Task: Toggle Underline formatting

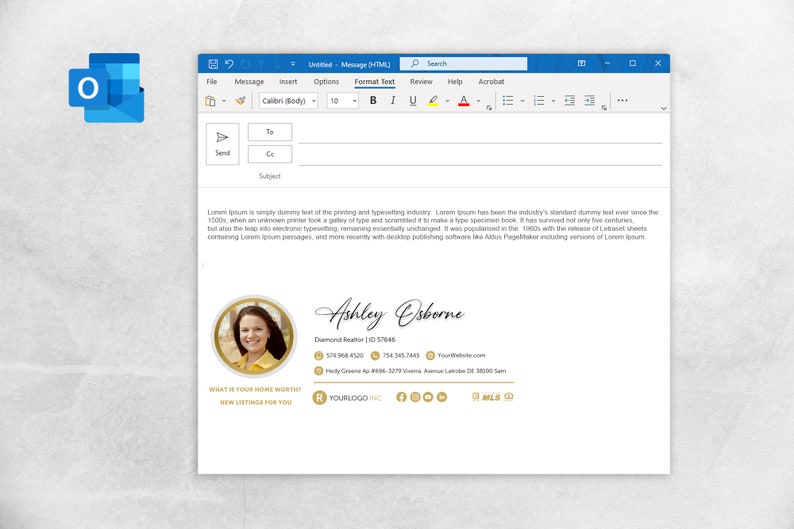Action: (413, 101)
